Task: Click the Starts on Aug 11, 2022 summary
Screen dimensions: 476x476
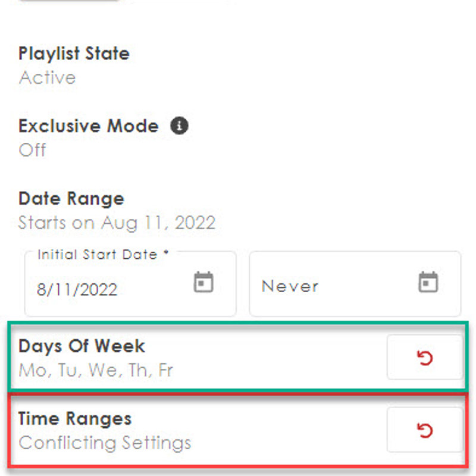Action: click(x=117, y=223)
